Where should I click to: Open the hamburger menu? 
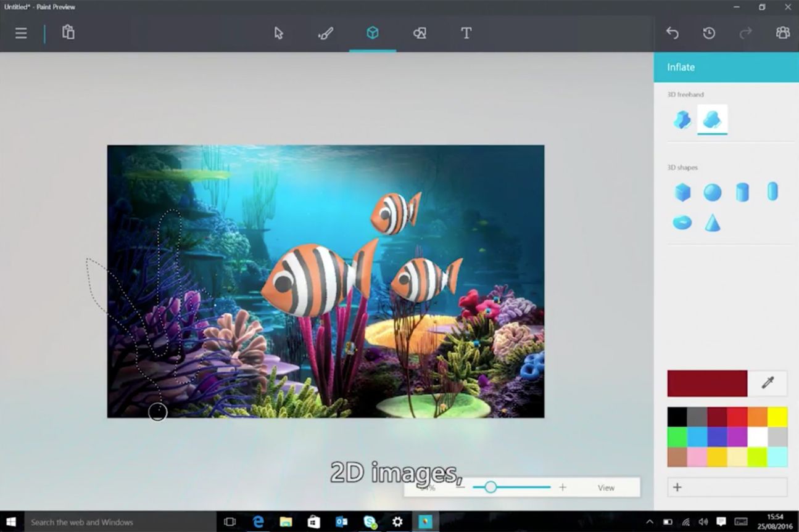click(x=21, y=33)
